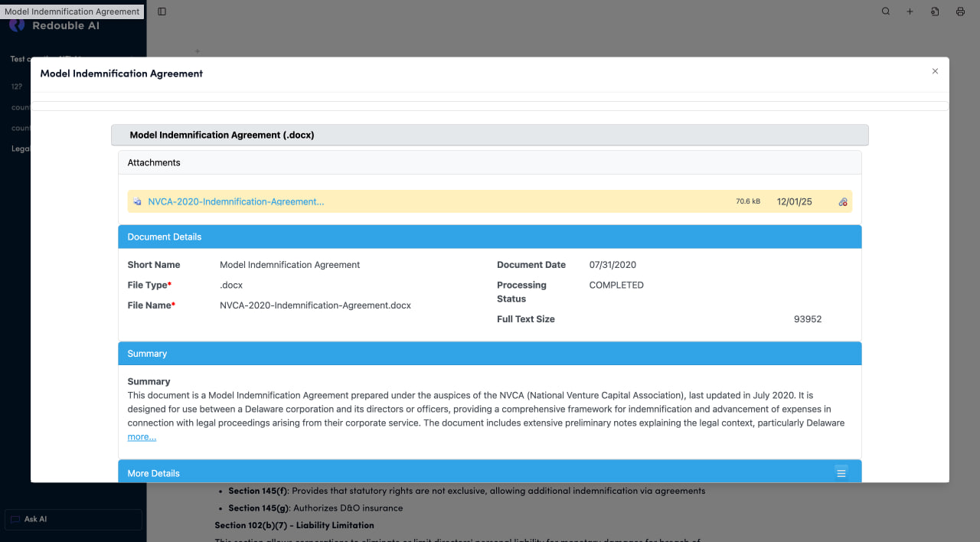Click the search magnifier icon
The height and width of the screenshot is (542, 980).
tap(886, 11)
